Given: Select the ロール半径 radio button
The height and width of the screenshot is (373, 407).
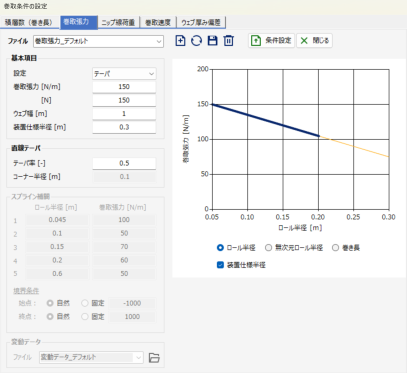Looking at the screenshot, I should [220, 248].
